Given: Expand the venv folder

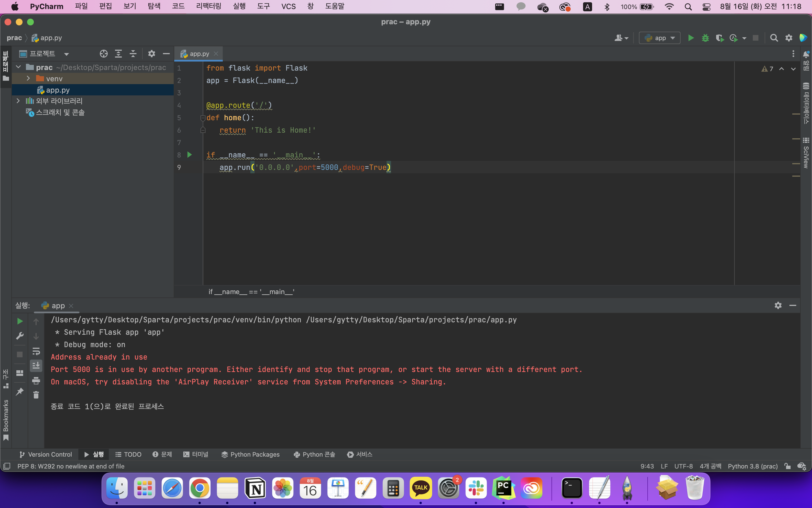Looking at the screenshot, I should 28,78.
